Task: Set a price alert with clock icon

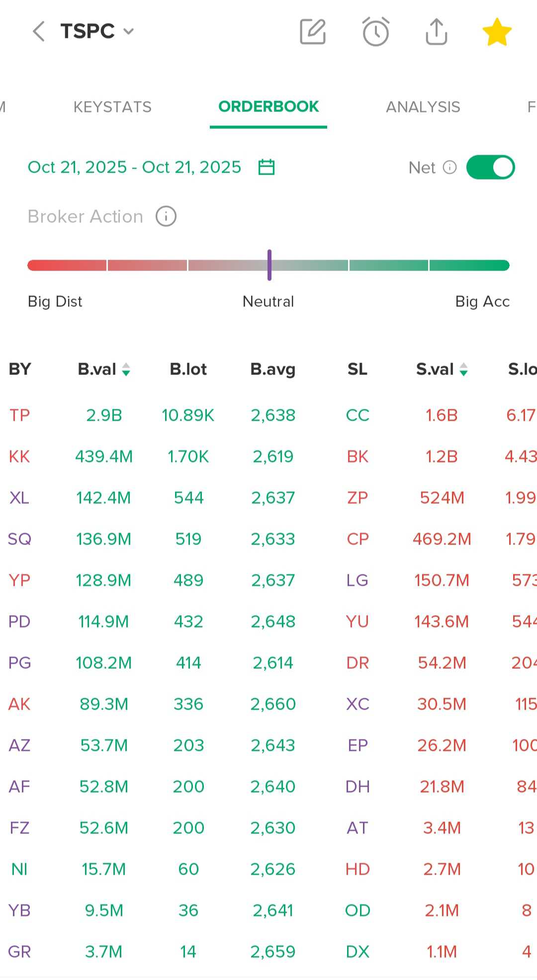Action: [x=375, y=32]
